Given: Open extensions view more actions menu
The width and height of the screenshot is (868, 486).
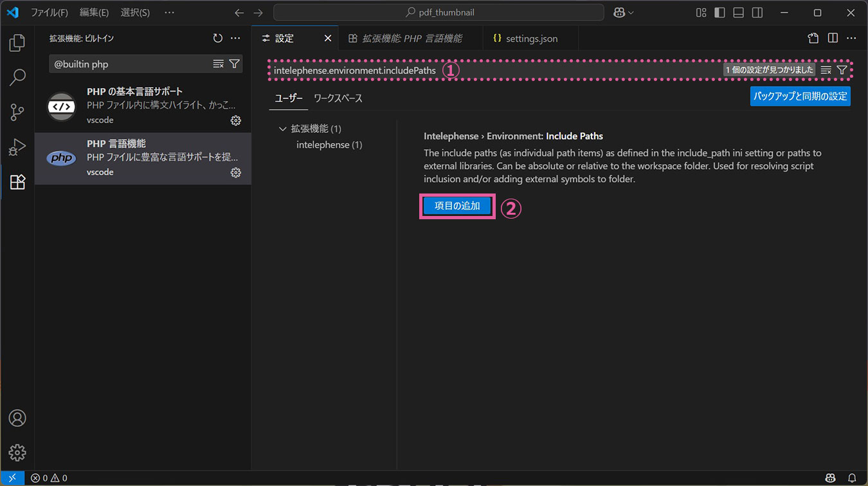Looking at the screenshot, I should point(235,39).
